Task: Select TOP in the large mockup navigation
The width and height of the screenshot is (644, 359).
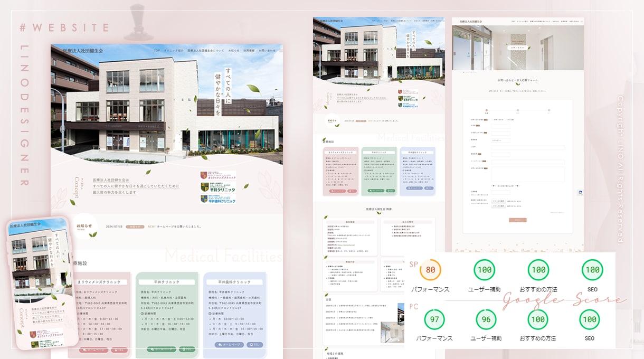Action: coord(157,51)
